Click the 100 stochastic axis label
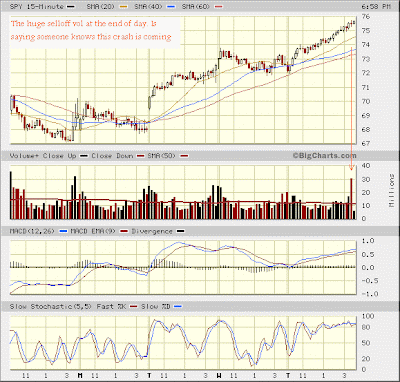Image resolution: width=400 pixels, height=382 pixels. (x=368, y=316)
